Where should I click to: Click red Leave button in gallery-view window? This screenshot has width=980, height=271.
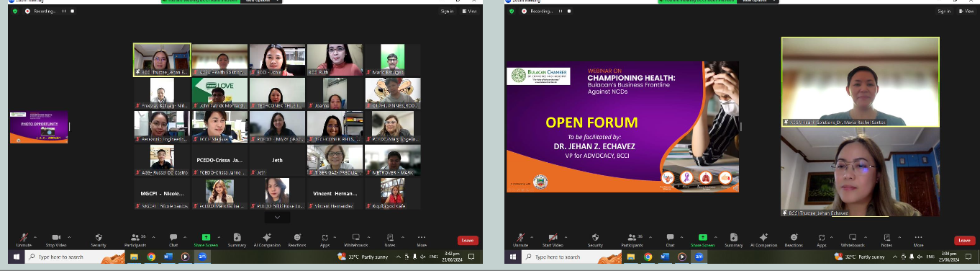click(468, 240)
